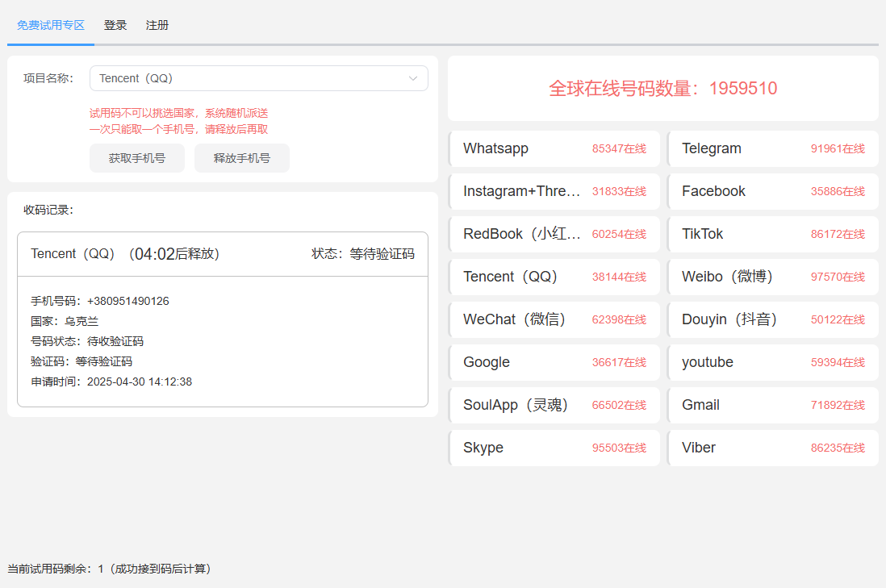Pick the TikTok service card
886x588 pixels.
tap(773, 234)
